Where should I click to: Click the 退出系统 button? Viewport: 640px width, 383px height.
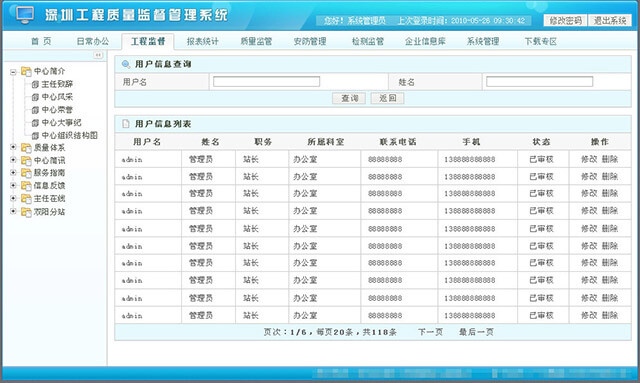610,20
